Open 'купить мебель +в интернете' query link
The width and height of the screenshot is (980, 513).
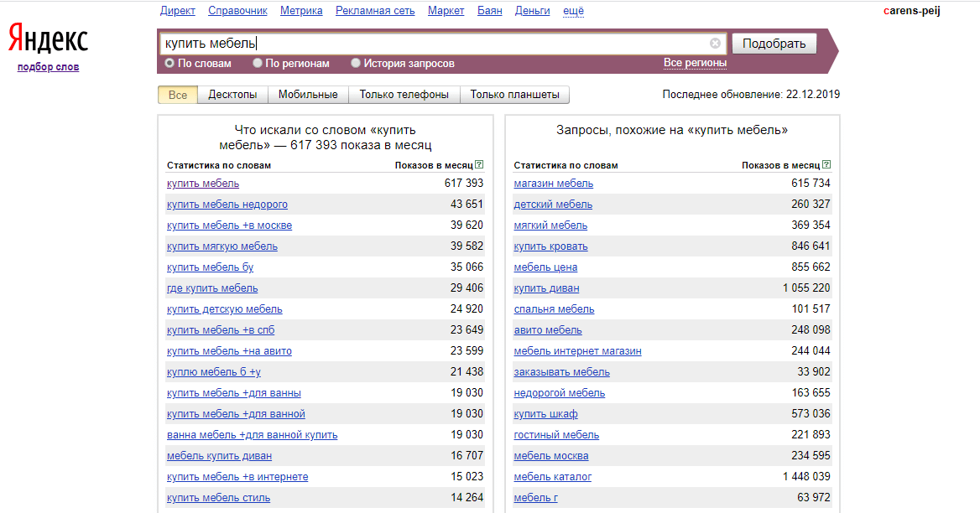click(x=237, y=477)
